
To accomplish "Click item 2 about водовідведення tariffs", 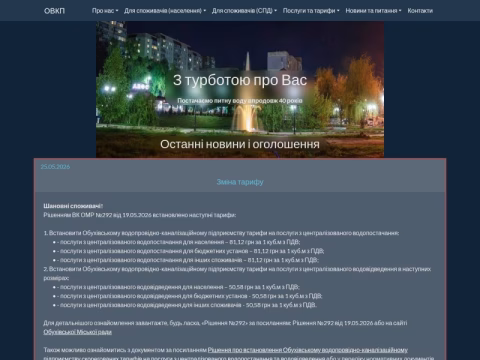I will (237, 273).
